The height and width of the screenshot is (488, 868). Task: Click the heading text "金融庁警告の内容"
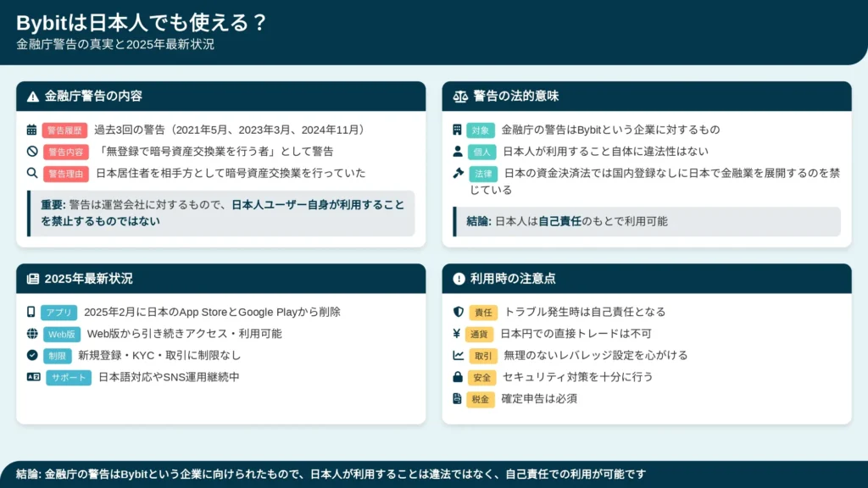click(93, 97)
